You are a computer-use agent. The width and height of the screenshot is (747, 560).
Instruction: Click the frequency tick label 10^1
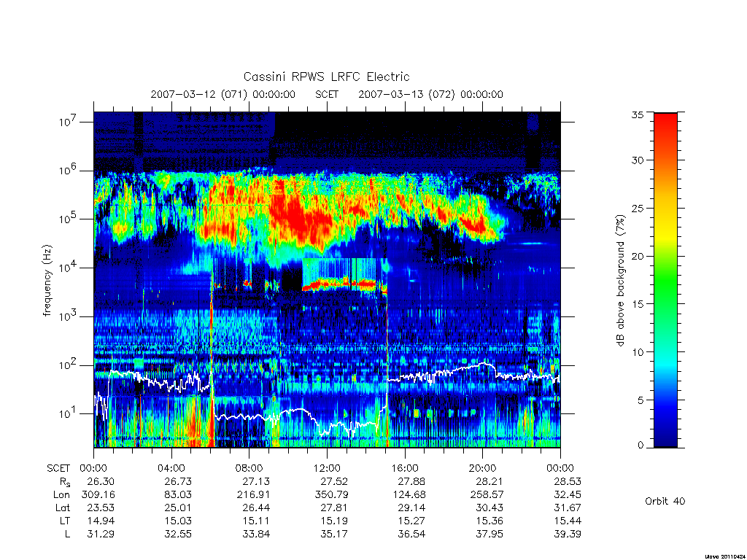(x=69, y=413)
